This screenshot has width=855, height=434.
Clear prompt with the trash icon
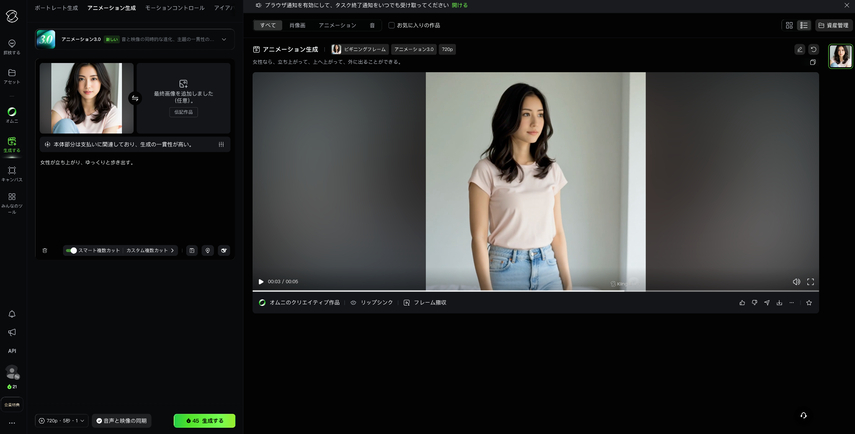pyautogui.click(x=45, y=250)
